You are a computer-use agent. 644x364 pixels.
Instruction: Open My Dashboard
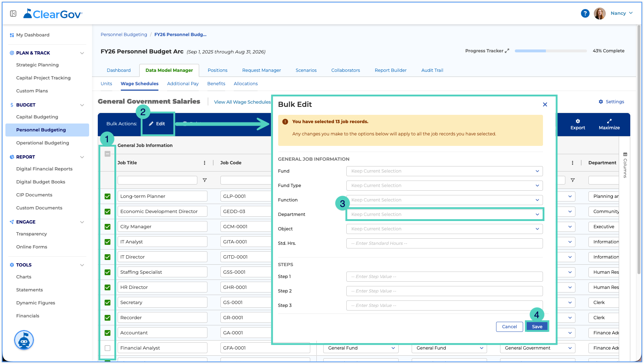tap(32, 35)
